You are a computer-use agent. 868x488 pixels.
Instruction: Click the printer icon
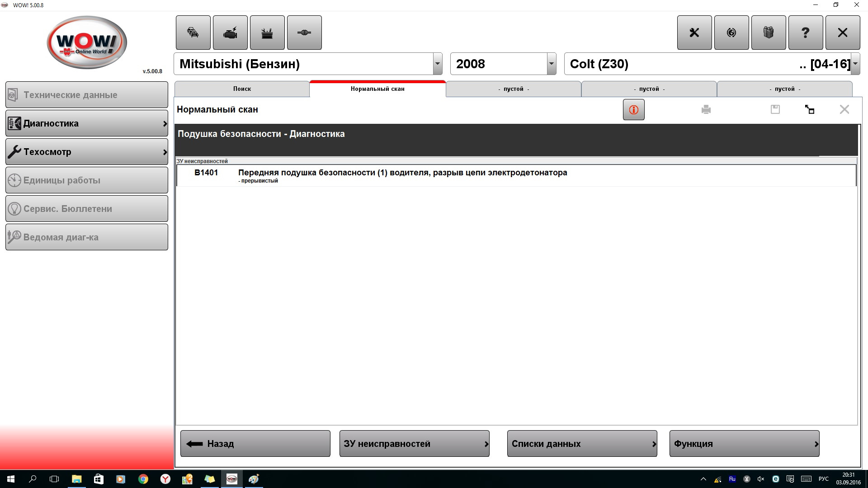tap(706, 110)
